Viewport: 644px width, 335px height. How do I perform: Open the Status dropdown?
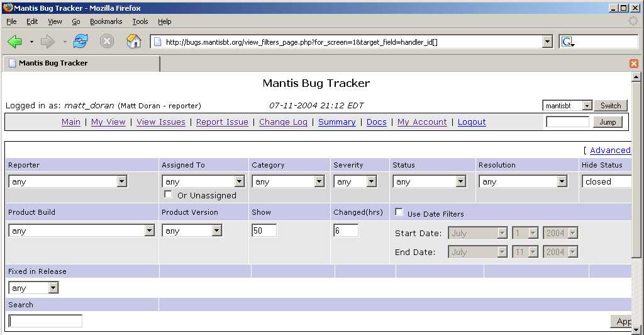429,181
